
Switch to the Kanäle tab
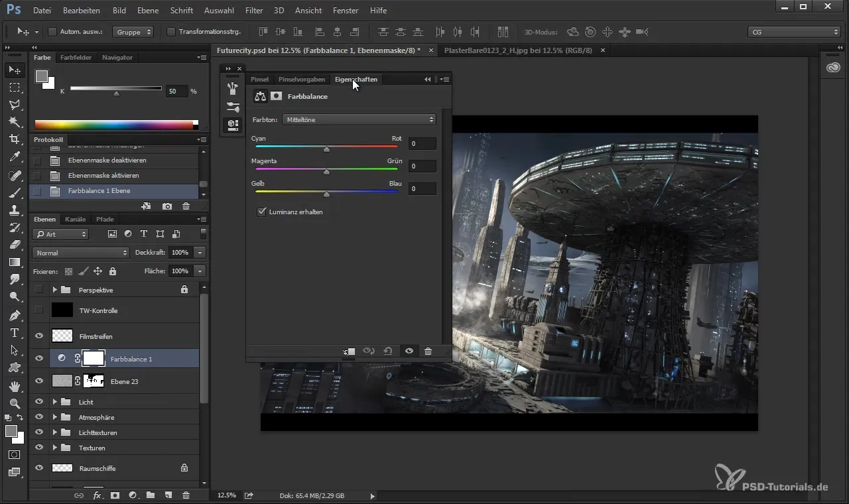coord(76,220)
